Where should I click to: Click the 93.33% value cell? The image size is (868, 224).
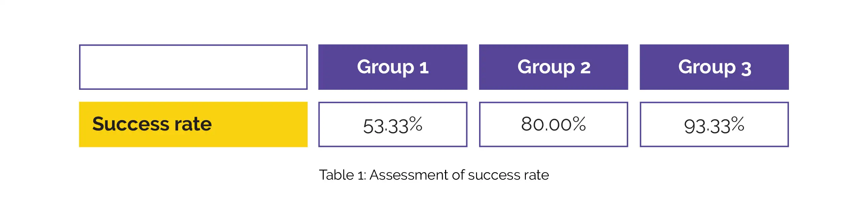tap(714, 125)
